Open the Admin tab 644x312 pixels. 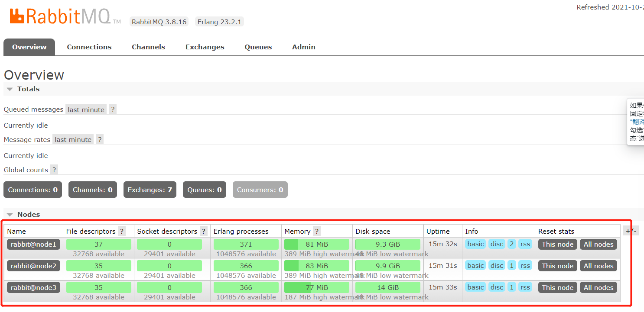point(304,47)
